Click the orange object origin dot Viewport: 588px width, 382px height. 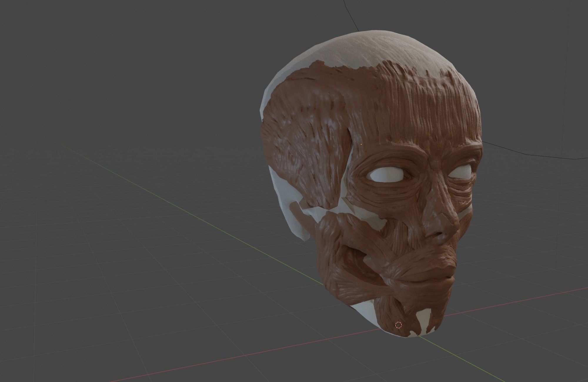coord(361,144)
